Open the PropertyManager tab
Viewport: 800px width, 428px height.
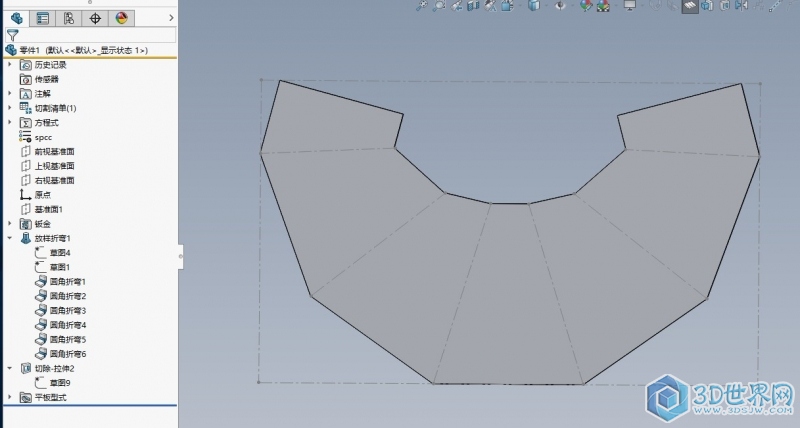[43, 18]
